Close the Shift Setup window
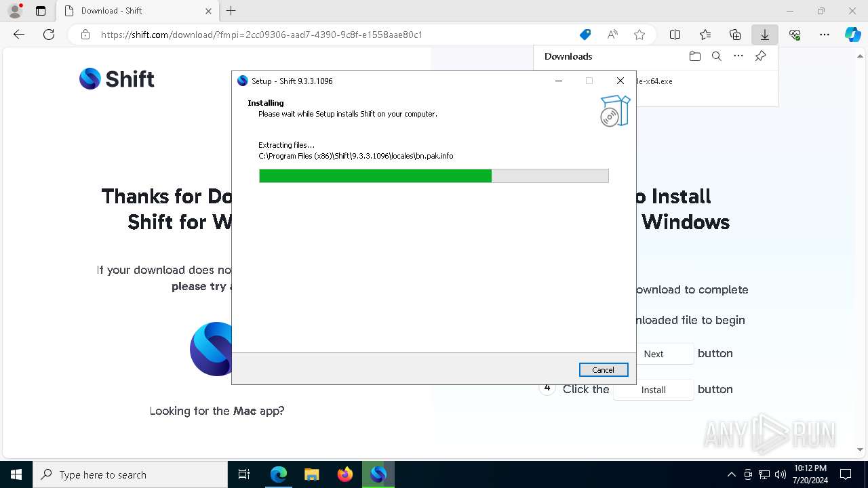The width and height of the screenshot is (868, 488). point(620,81)
